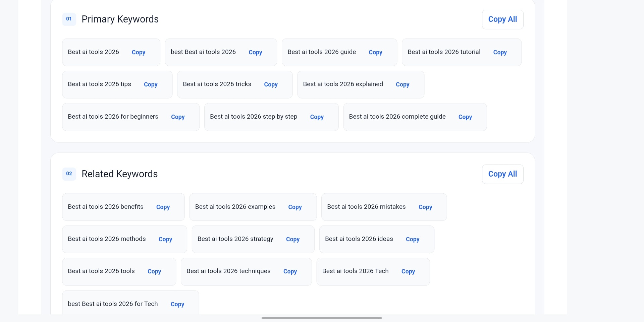Image resolution: width=644 pixels, height=322 pixels.
Task: Click text 'Best ai tools 2026 explained'
Action: point(343,84)
